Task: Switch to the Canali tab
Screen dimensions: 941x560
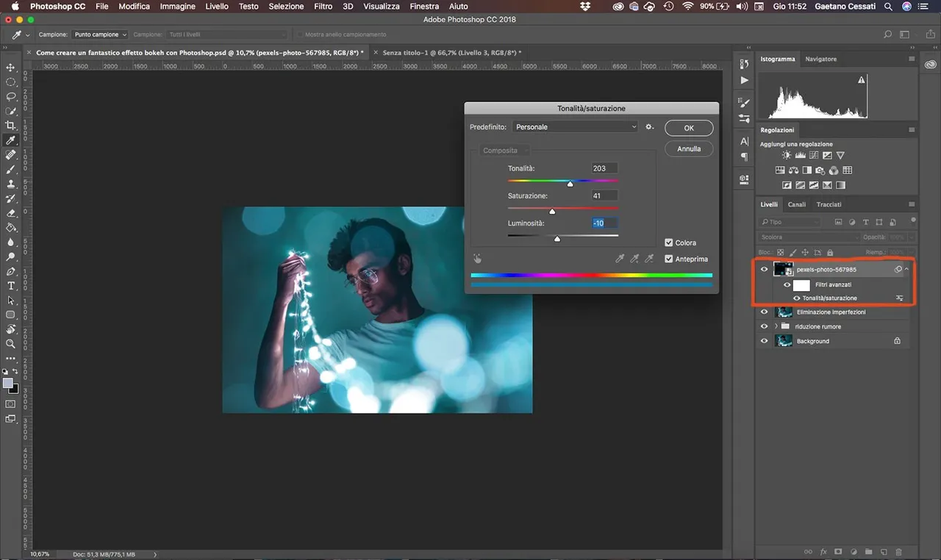Action: click(797, 204)
